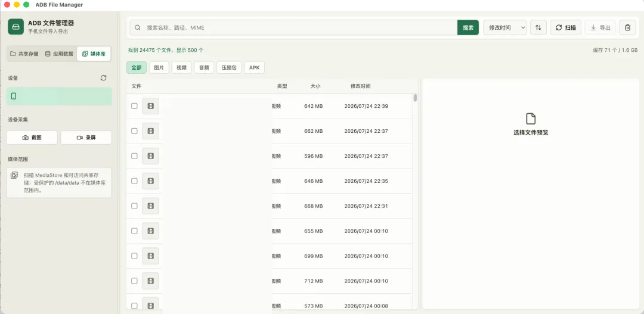
Task: Switch to 应用数据 tab
Action: pyautogui.click(x=58, y=54)
